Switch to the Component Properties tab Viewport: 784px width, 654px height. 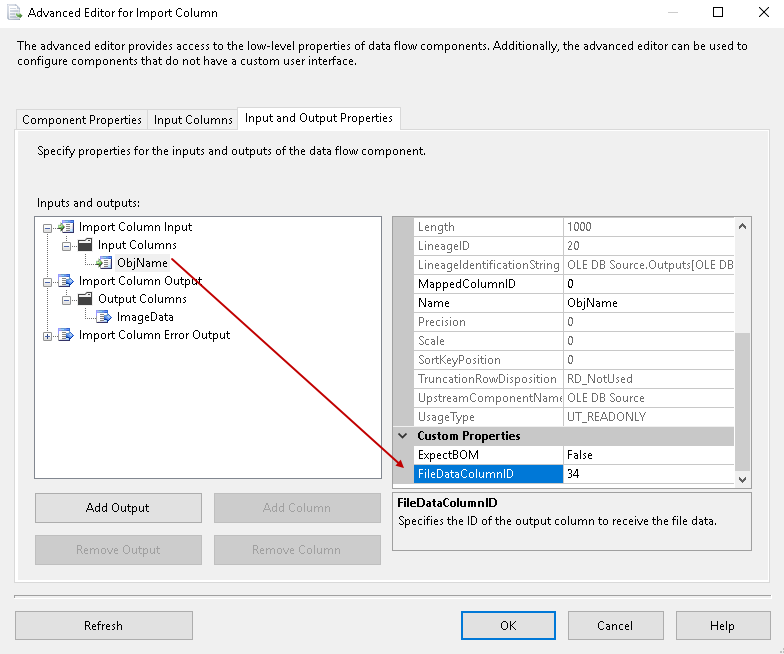pyautogui.click(x=82, y=120)
